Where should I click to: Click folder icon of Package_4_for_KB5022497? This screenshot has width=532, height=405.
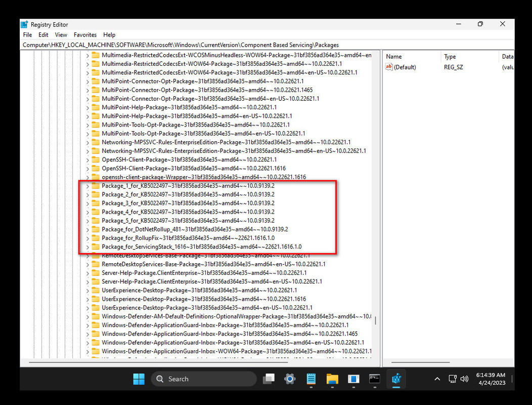point(96,212)
